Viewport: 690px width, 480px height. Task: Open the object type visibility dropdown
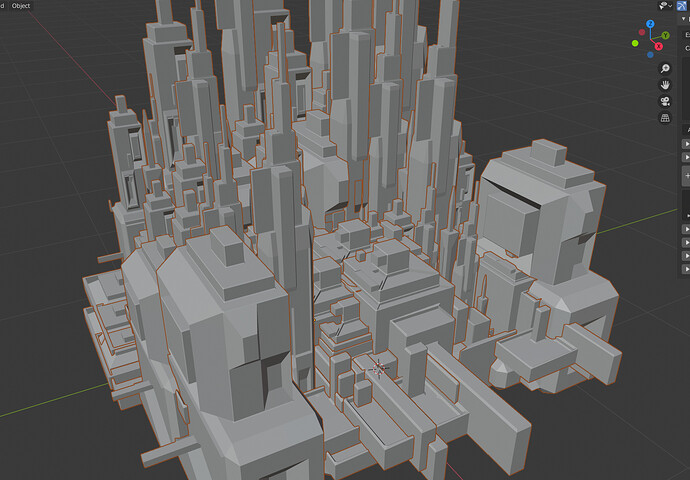(x=665, y=5)
